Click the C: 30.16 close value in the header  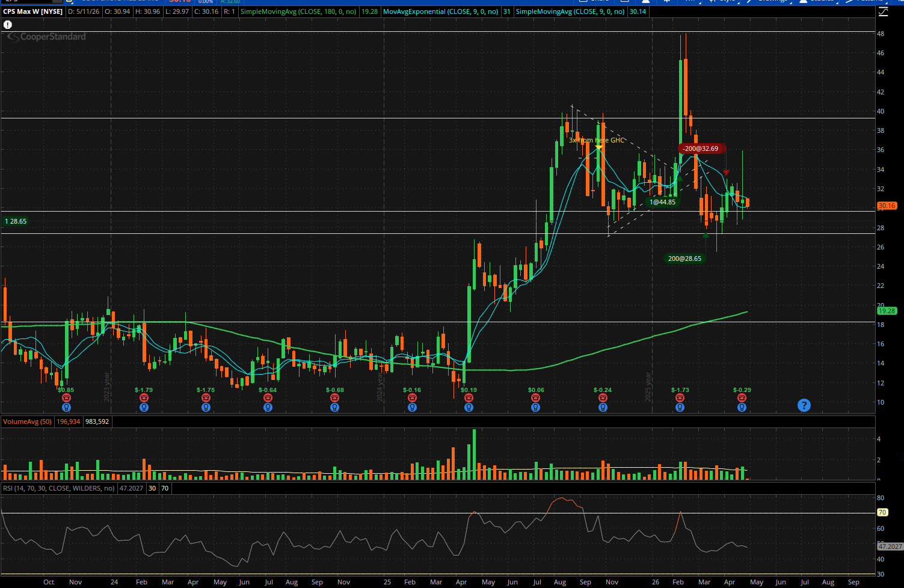coord(206,11)
